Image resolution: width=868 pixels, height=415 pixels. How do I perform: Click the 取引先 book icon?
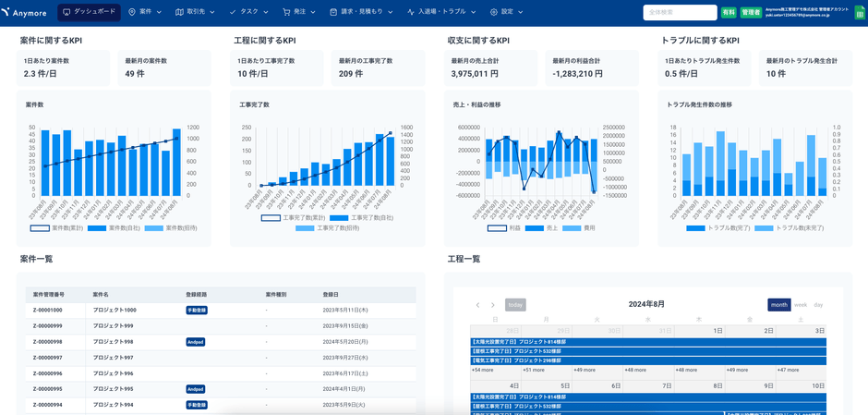[x=179, y=12]
